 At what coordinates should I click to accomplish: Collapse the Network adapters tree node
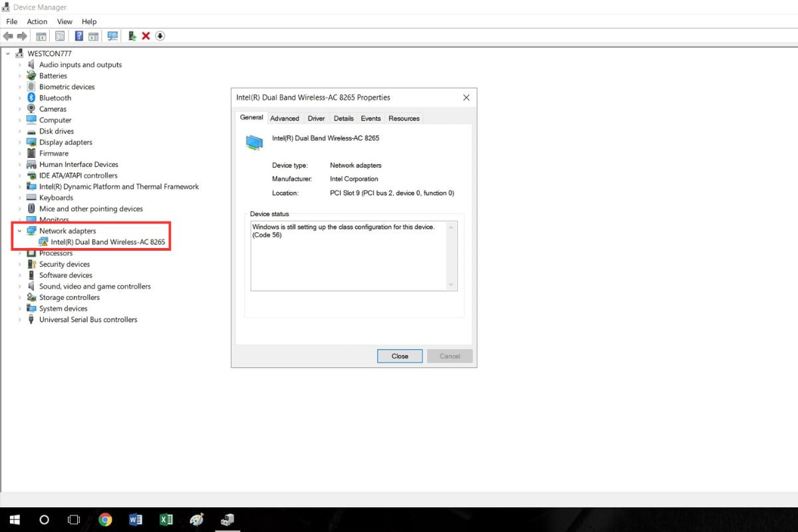19,231
